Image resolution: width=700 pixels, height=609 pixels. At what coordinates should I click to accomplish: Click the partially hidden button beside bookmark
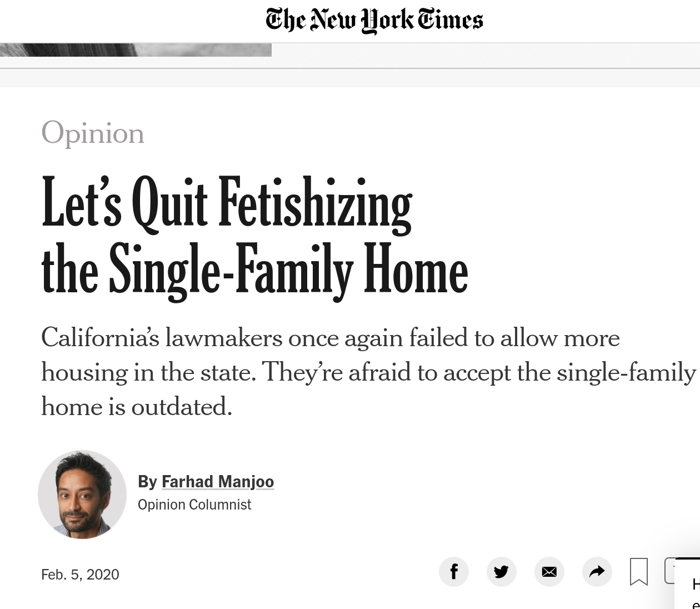tap(669, 571)
